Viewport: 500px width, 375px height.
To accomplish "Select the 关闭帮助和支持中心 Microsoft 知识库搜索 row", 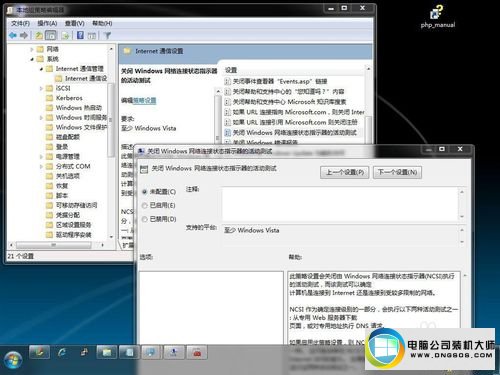I will (x=285, y=102).
